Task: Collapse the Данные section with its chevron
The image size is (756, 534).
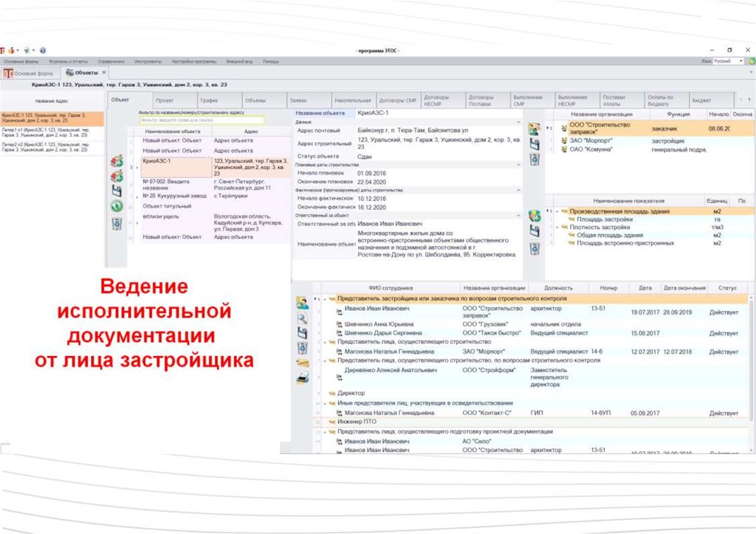Action: pyautogui.click(x=518, y=123)
